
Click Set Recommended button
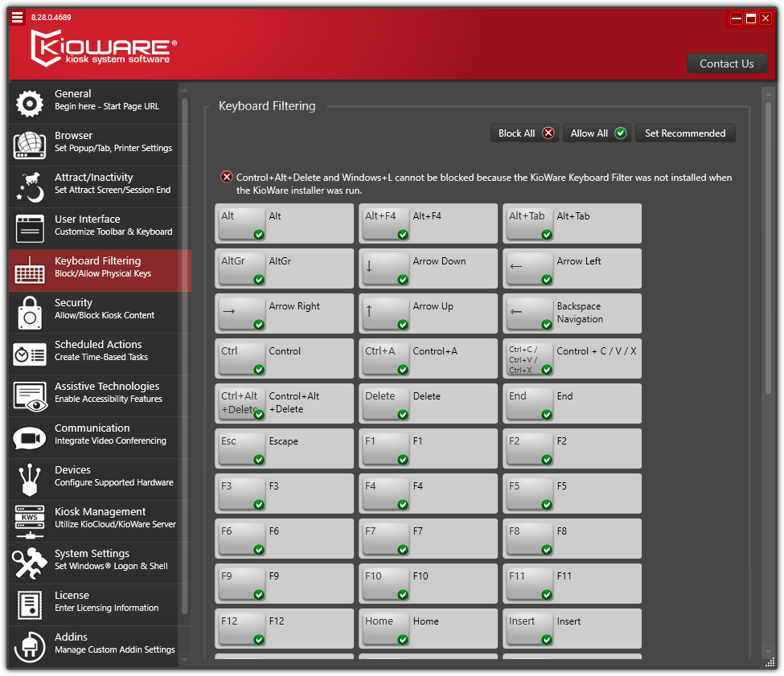(685, 133)
